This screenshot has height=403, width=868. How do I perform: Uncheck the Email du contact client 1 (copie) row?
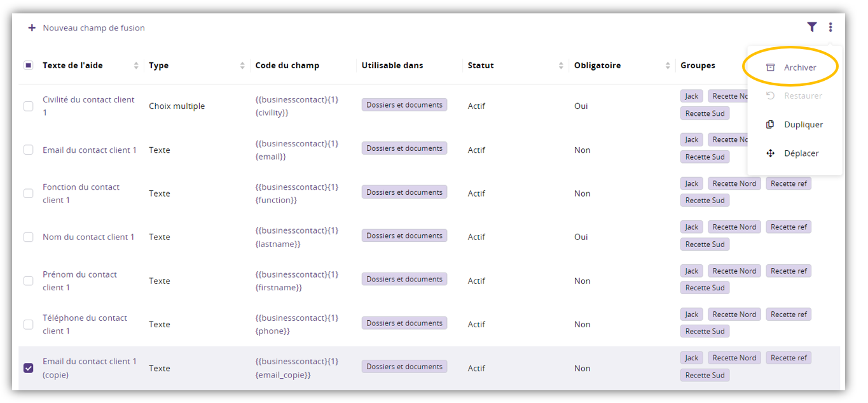[29, 368]
